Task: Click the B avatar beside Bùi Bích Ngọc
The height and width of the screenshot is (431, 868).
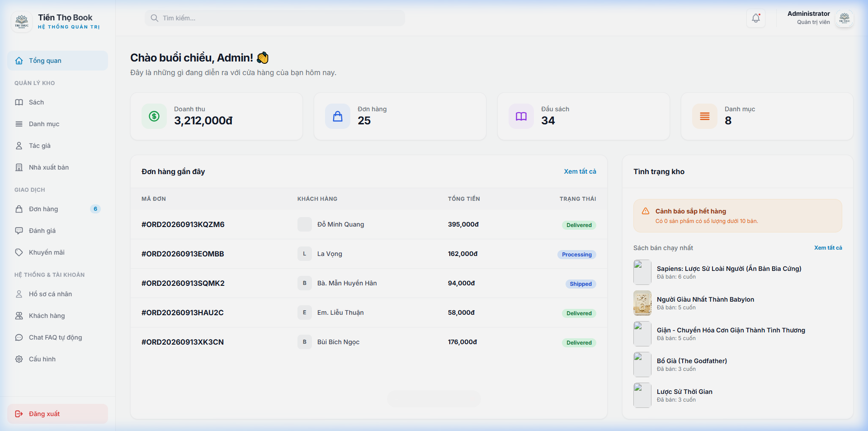Action: click(305, 342)
